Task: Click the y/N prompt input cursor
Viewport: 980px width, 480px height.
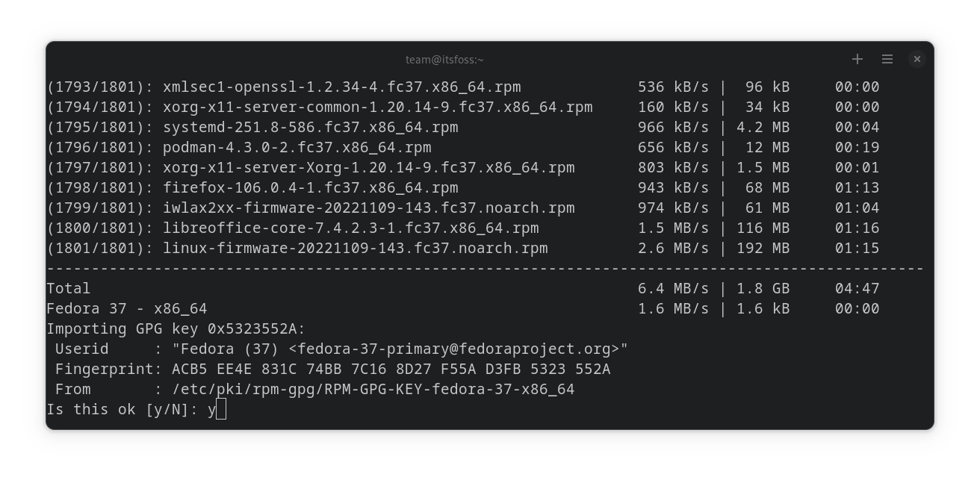Action: click(x=220, y=409)
